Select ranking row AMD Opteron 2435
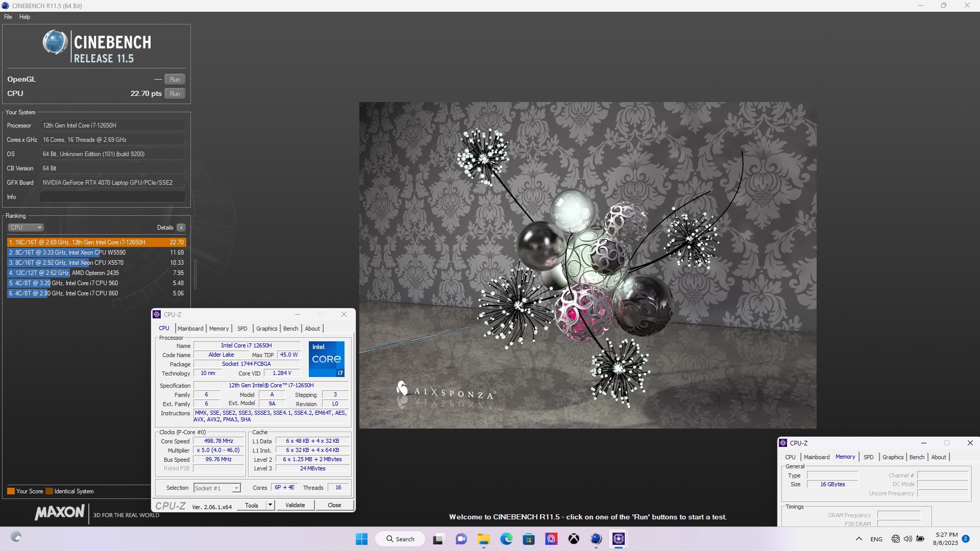 96,273
